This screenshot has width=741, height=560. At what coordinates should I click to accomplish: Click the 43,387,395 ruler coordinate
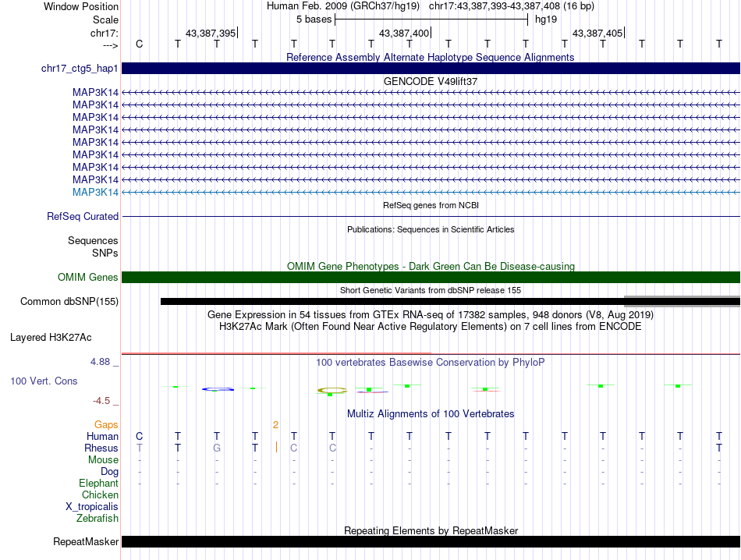point(211,33)
